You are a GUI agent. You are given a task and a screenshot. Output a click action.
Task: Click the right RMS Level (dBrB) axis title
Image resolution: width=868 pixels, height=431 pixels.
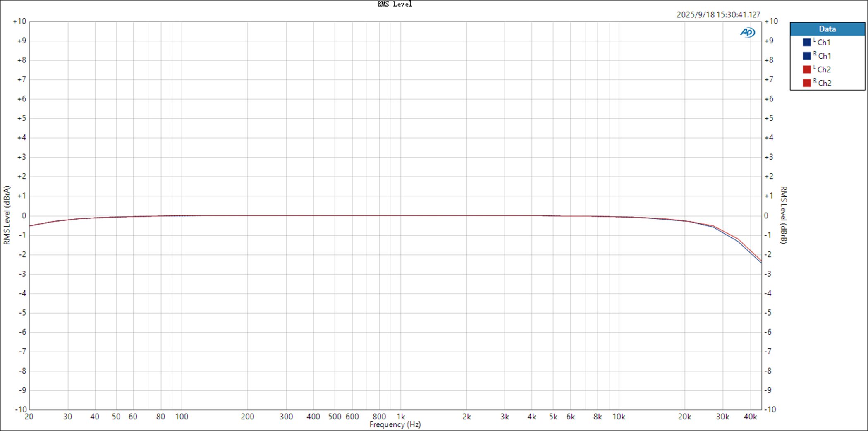783,215
